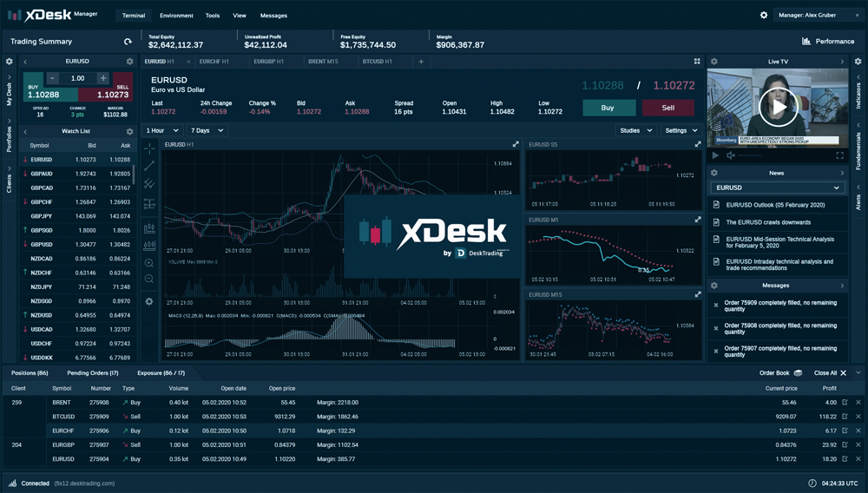Open global settings gear beside Manager name
Viewport: 868px width, 493px height.
pyautogui.click(x=764, y=15)
